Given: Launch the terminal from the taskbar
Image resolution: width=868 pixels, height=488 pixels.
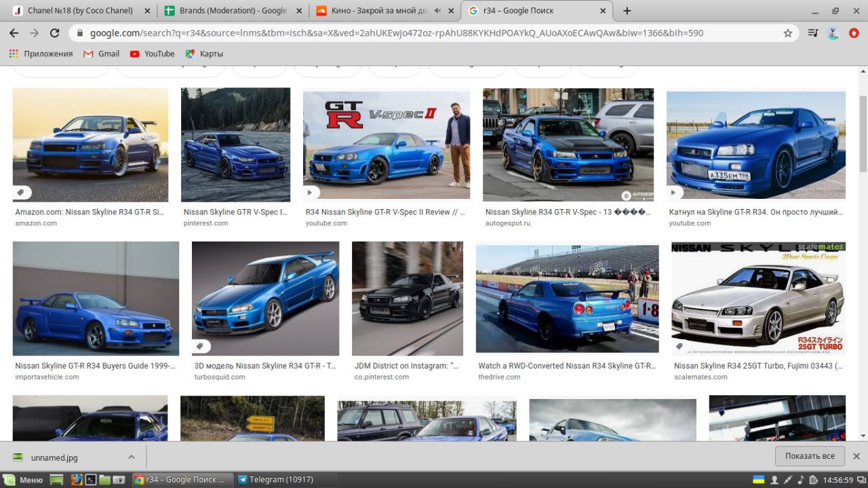Looking at the screenshot, I should tap(90, 480).
